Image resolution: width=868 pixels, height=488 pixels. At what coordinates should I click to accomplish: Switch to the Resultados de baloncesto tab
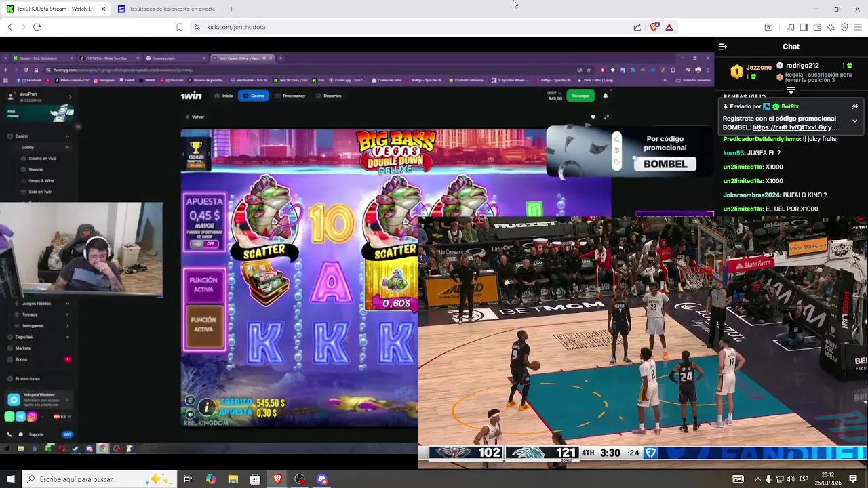[167, 9]
